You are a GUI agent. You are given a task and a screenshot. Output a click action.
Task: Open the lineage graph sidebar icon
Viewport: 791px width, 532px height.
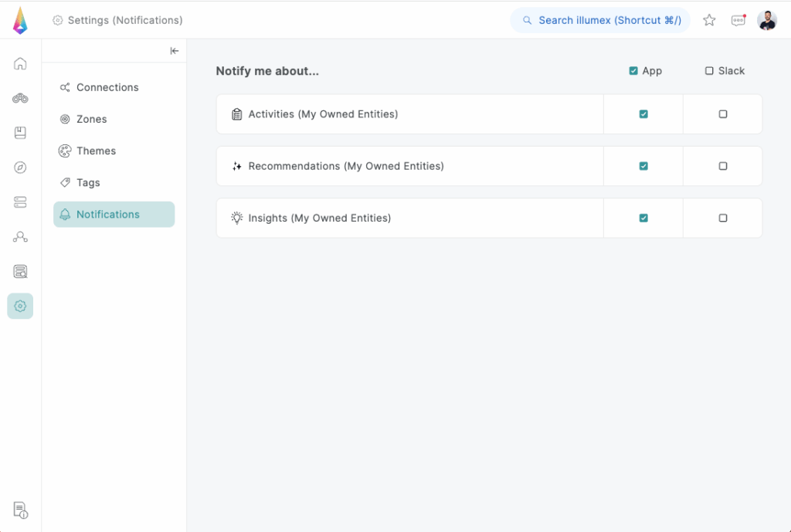click(x=20, y=237)
